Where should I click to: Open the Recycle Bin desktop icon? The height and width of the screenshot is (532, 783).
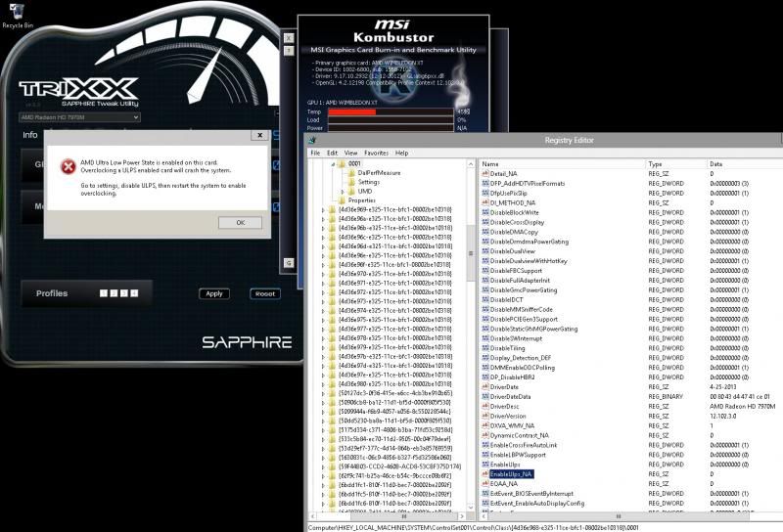(x=17, y=15)
